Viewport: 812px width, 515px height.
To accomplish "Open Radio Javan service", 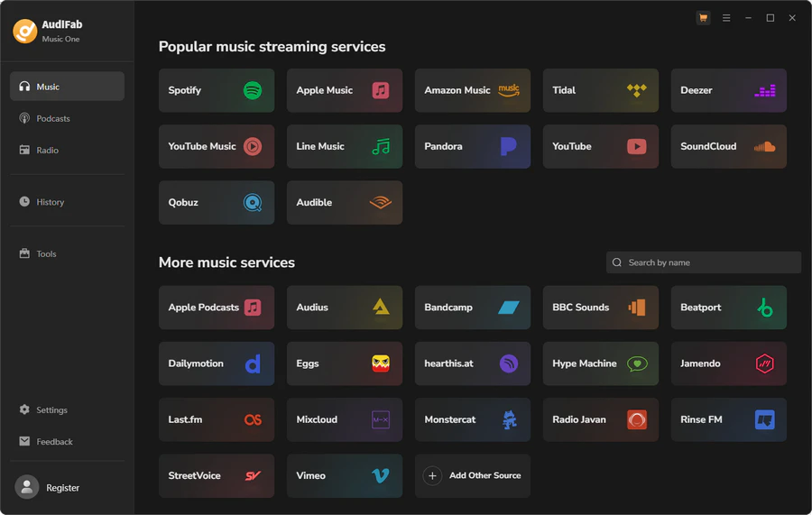I will click(x=601, y=419).
